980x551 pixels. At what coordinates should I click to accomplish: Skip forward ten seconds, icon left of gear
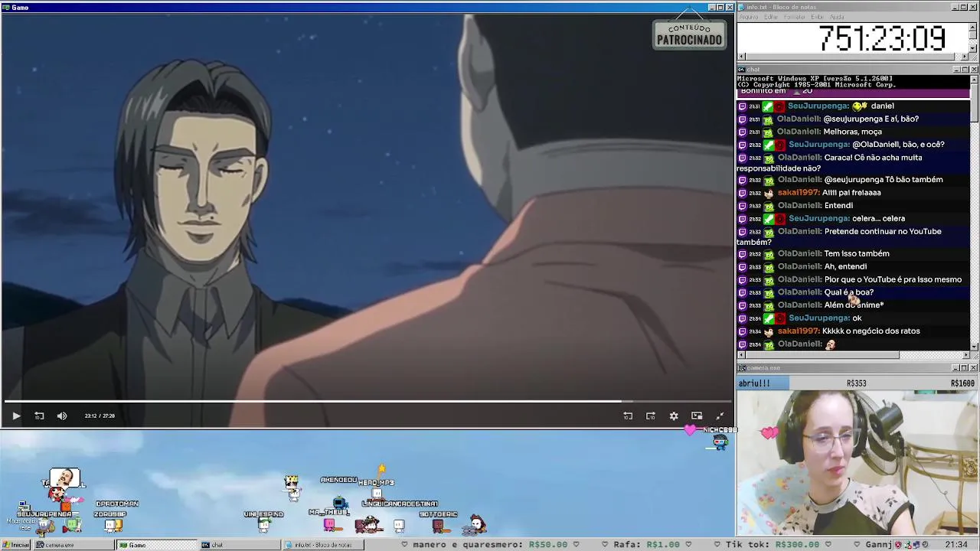pyautogui.click(x=651, y=416)
